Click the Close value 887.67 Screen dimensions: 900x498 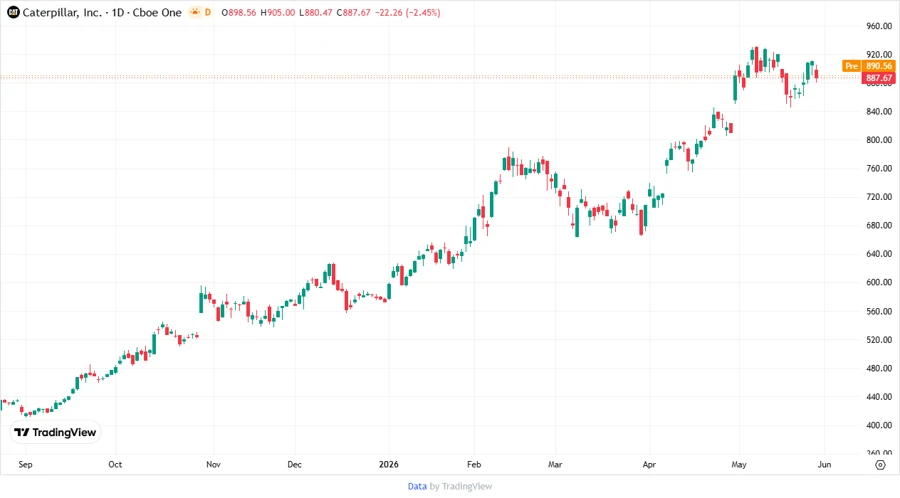click(354, 13)
